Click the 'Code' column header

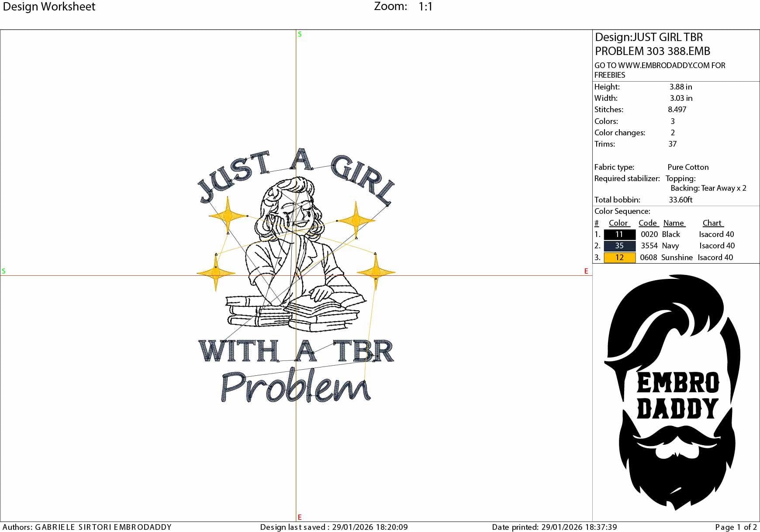(x=648, y=223)
